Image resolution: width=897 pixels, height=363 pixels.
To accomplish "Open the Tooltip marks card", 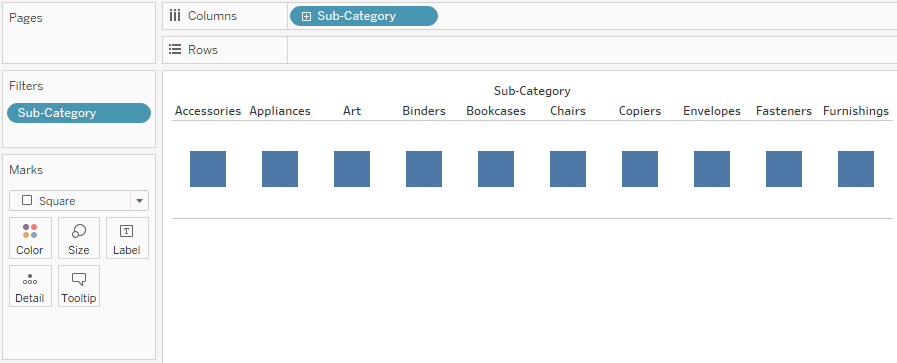I will (x=78, y=286).
